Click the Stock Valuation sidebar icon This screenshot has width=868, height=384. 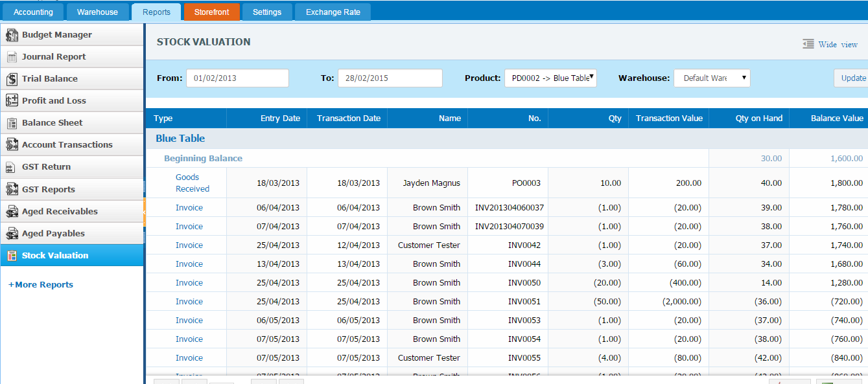pyautogui.click(x=12, y=256)
